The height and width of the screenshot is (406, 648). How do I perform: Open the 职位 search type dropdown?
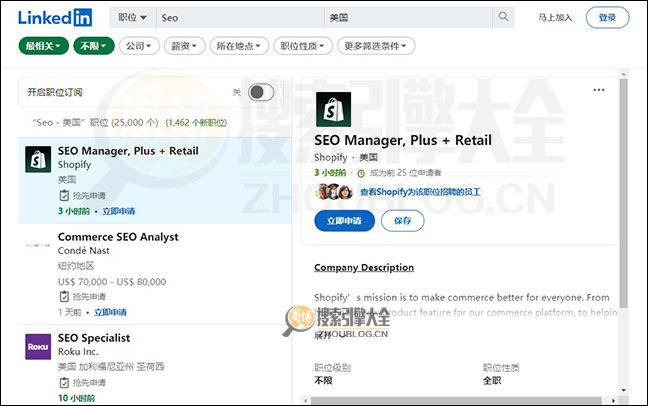click(x=133, y=17)
